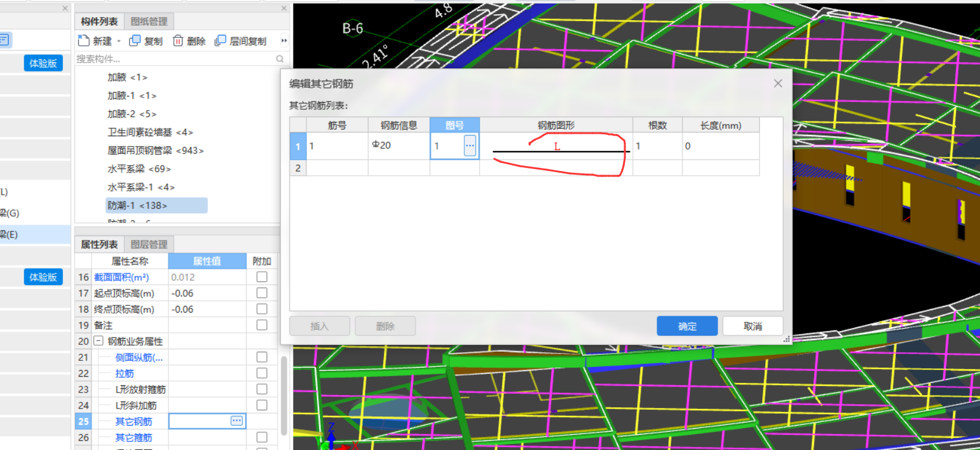The image size is (980, 450).
Task: Tick the checkbox for 终点顶标高 row
Action: point(262,309)
